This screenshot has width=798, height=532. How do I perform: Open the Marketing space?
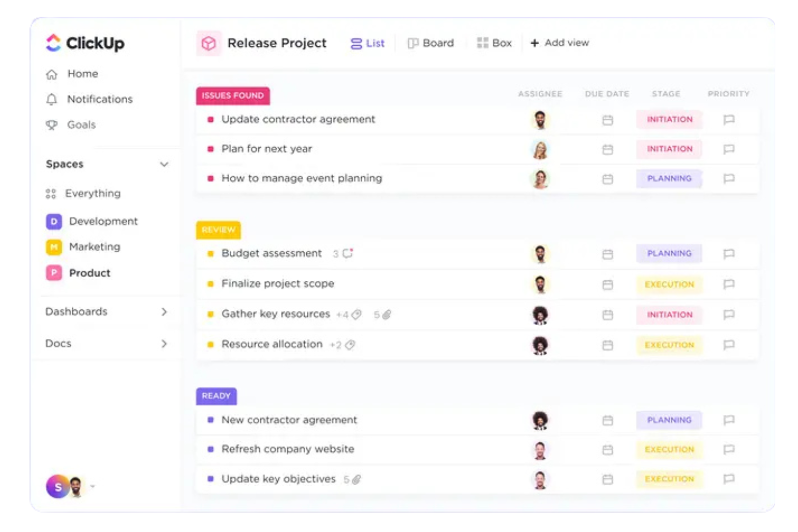click(x=83, y=247)
